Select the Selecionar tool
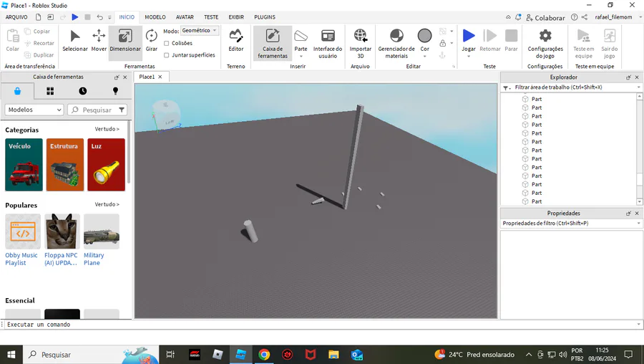The width and height of the screenshot is (644, 364). coord(74,41)
